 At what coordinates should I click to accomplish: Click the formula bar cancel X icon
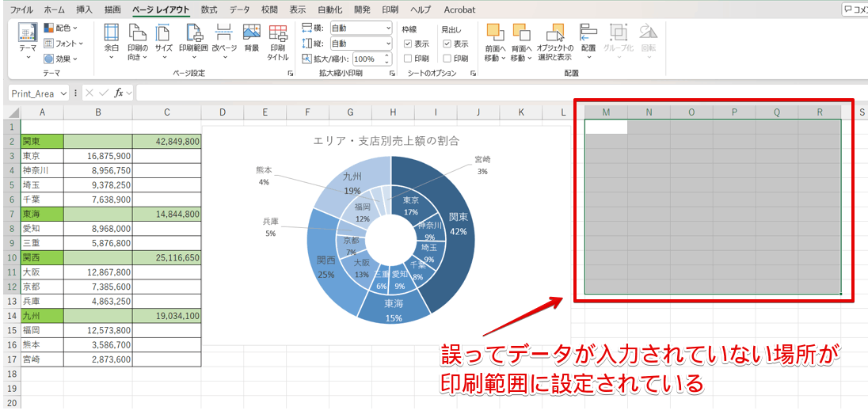pos(90,93)
